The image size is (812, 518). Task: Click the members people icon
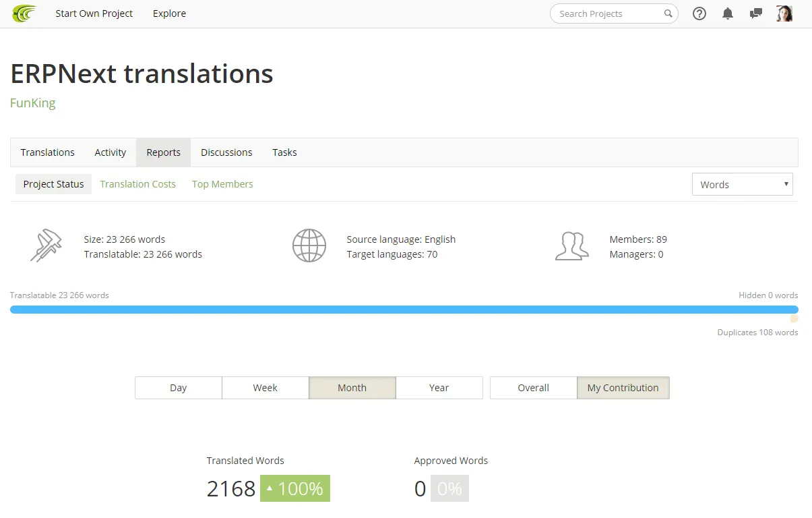[x=572, y=246]
